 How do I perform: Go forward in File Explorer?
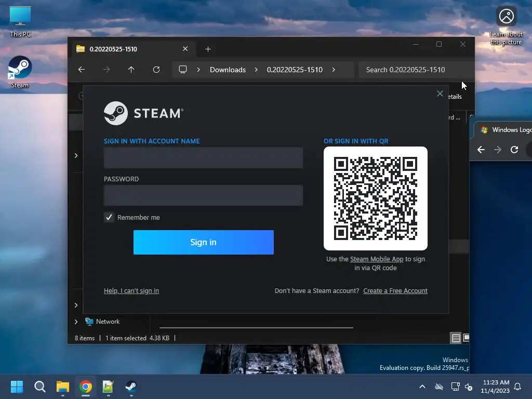click(107, 70)
